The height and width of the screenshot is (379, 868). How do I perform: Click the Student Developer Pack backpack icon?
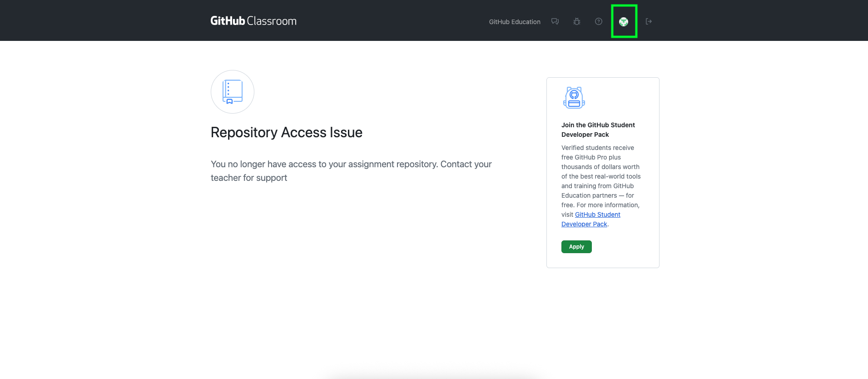click(x=574, y=98)
